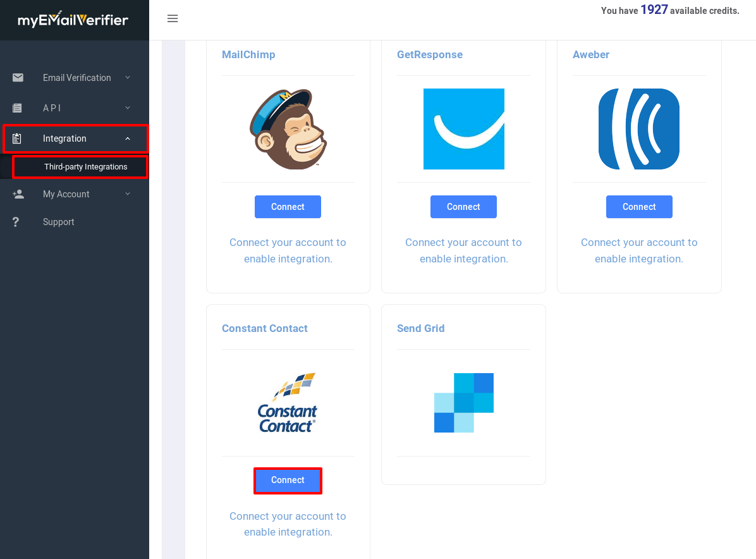Open My Account sidebar menu

point(75,194)
